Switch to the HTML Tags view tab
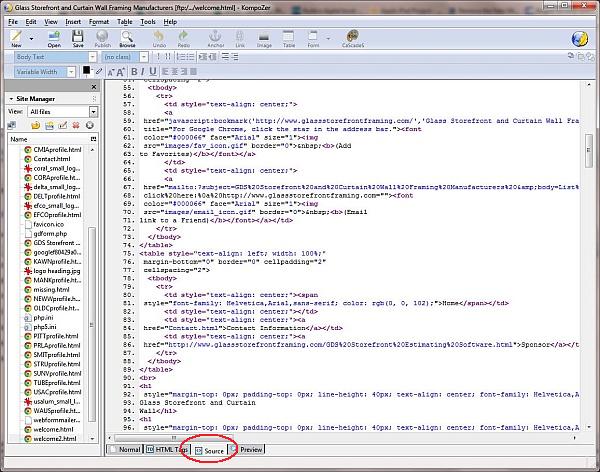Image resolution: width=600 pixels, height=472 pixels. 167,449
